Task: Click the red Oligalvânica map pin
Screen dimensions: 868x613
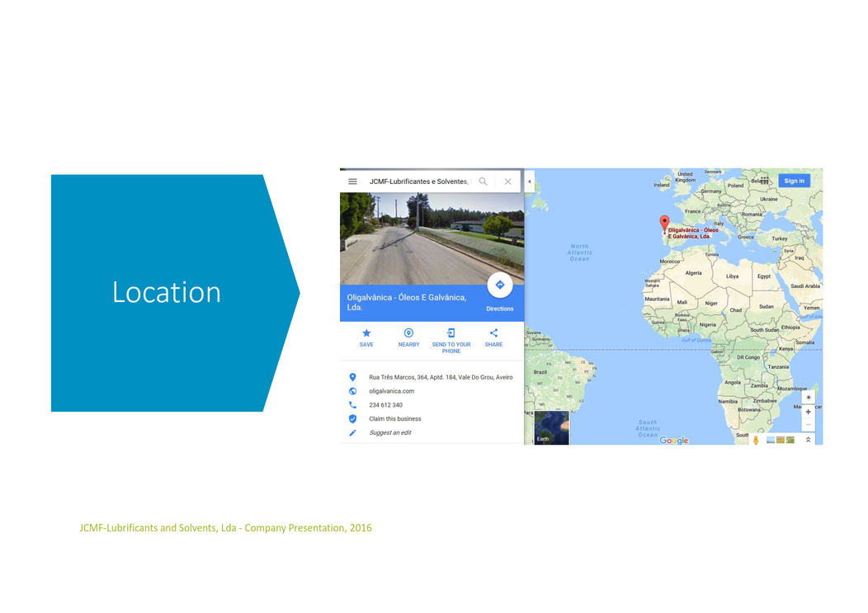Action: pyautogui.click(x=664, y=223)
